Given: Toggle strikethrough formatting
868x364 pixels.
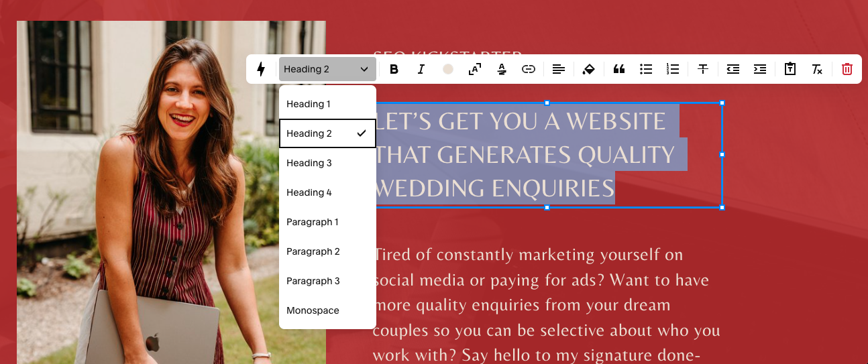Looking at the screenshot, I should click(703, 69).
